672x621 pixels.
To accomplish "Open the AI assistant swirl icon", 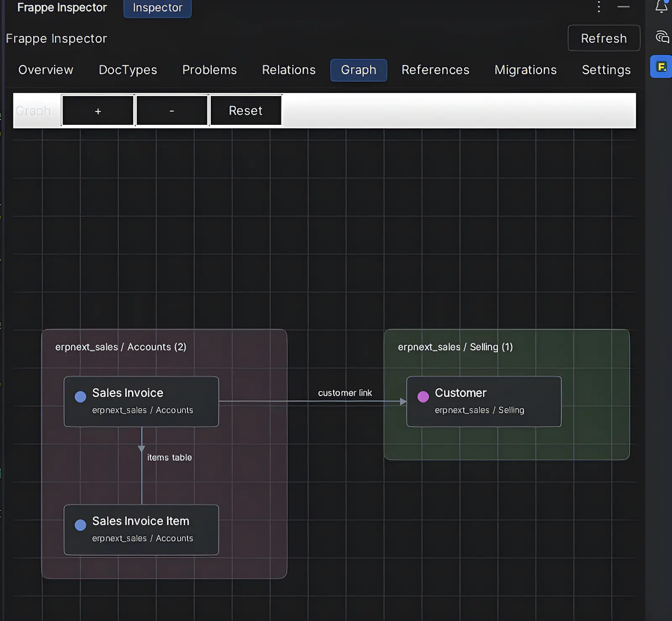I will [x=662, y=37].
